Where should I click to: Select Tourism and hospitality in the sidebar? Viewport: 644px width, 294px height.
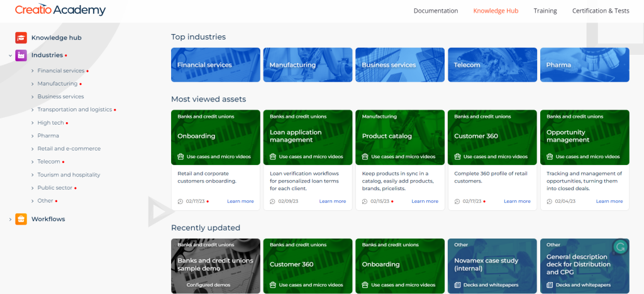coord(69,175)
